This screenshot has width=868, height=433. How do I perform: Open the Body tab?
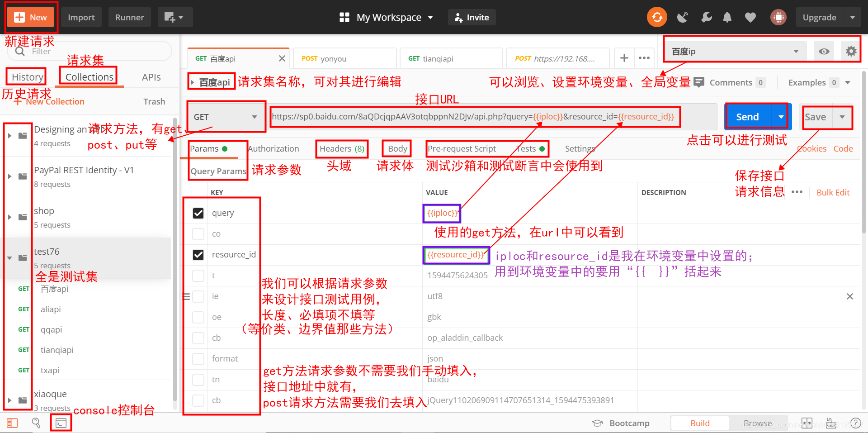(x=397, y=148)
